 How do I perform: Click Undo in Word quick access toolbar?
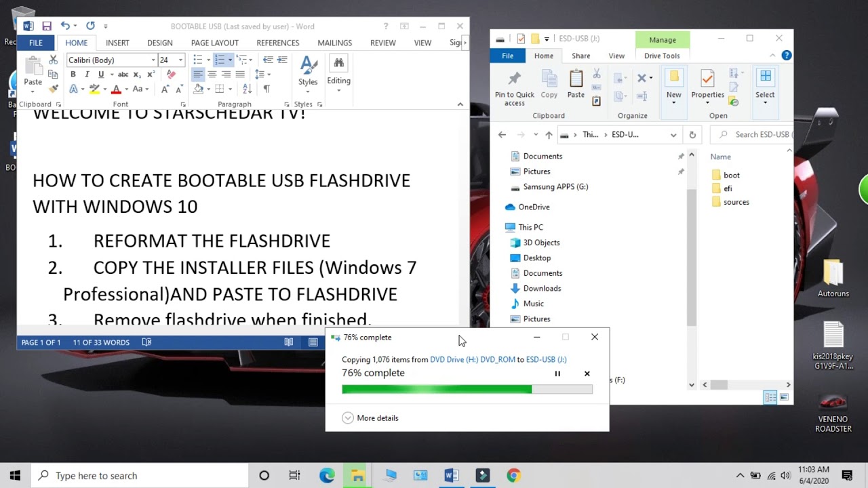point(65,26)
